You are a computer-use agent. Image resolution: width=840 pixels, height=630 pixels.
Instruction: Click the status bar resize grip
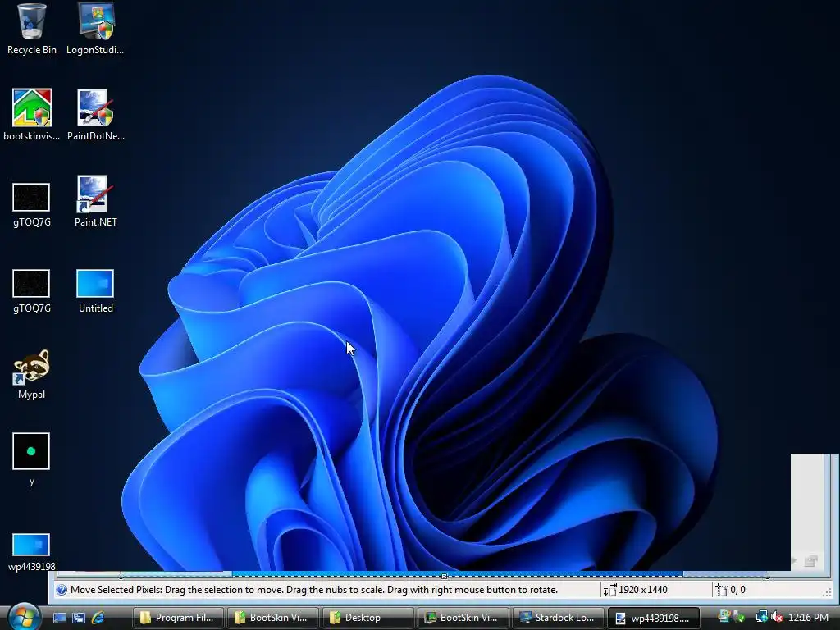tap(827, 592)
